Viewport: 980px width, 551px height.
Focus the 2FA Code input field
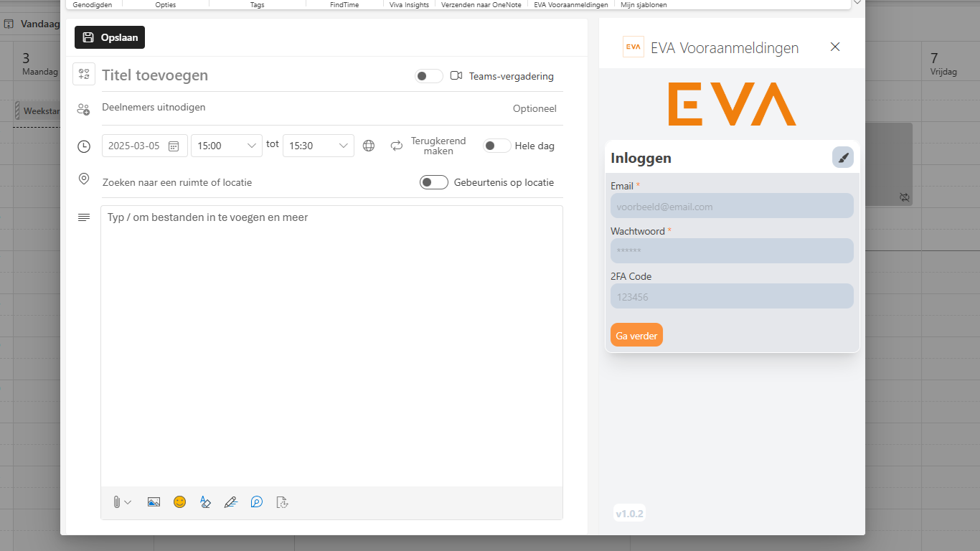[x=732, y=296]
